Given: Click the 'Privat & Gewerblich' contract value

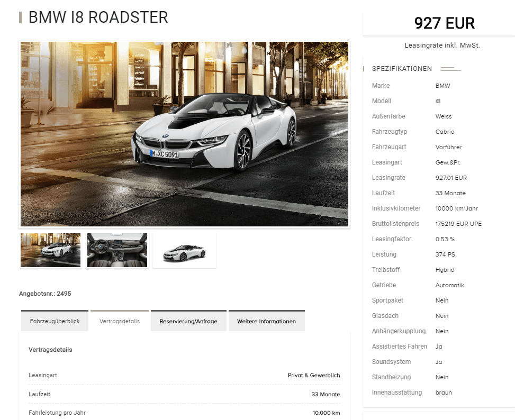Looking at the screenshot, I should point(314,375).
